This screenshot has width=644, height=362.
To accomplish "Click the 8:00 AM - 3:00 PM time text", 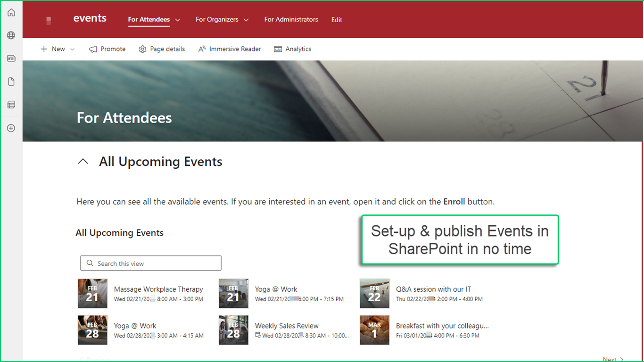I will tap(180, 299).
